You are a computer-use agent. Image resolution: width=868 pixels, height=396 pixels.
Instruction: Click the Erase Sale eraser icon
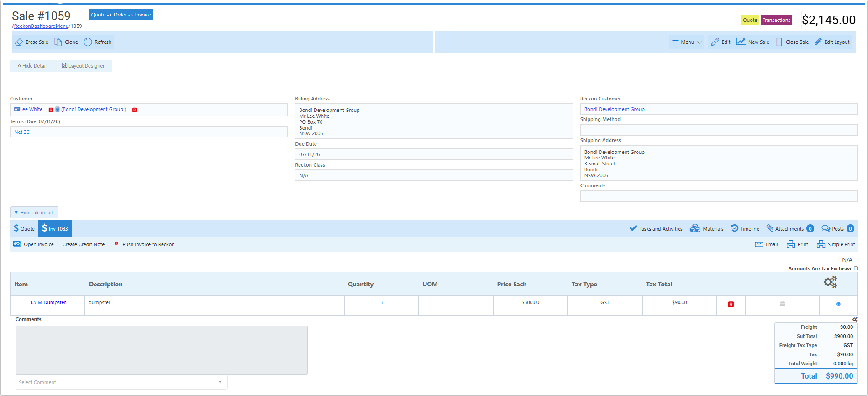pyautogui.click(x=19, y=42)
